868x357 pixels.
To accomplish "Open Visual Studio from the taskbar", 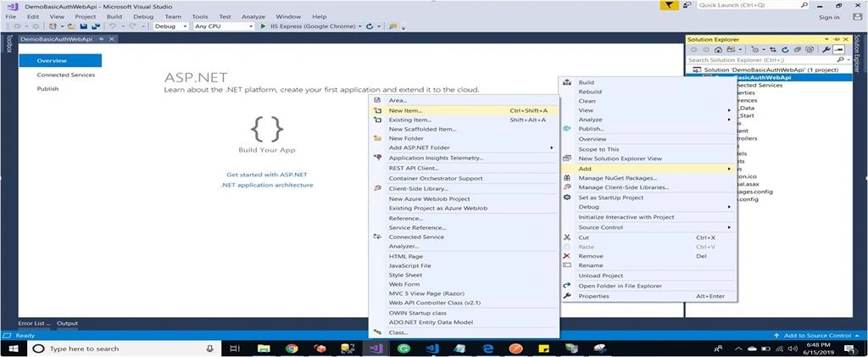I will click(x=376, y=349).
